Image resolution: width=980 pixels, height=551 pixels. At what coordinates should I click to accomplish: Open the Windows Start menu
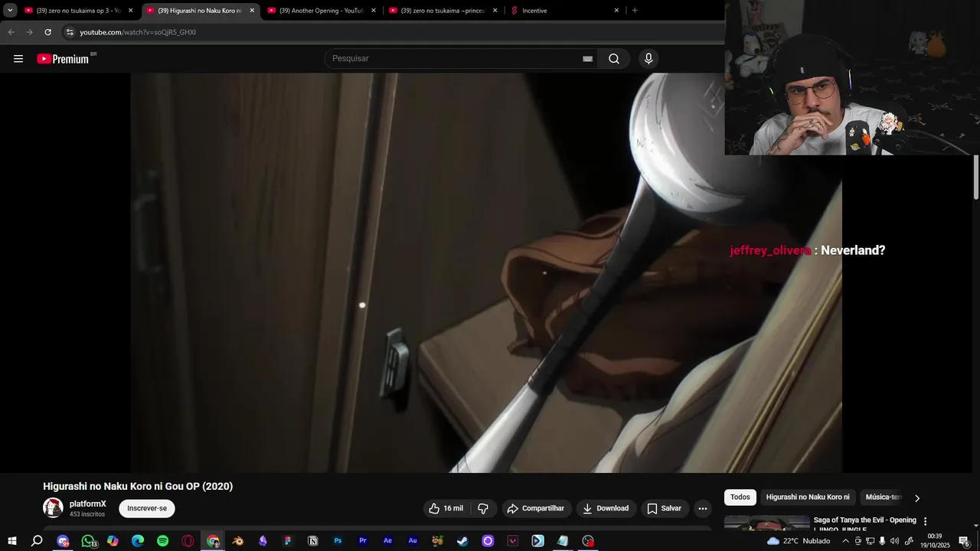[x=12, y=541]
